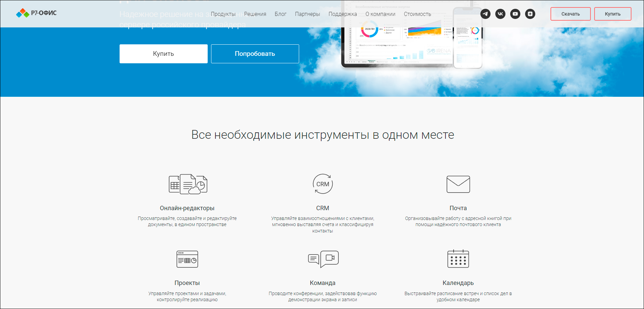The width and height of the screenshot is (644, 309).
Task: Click the text starting with Выстраивайте расписание встреч
Action: 458,296
